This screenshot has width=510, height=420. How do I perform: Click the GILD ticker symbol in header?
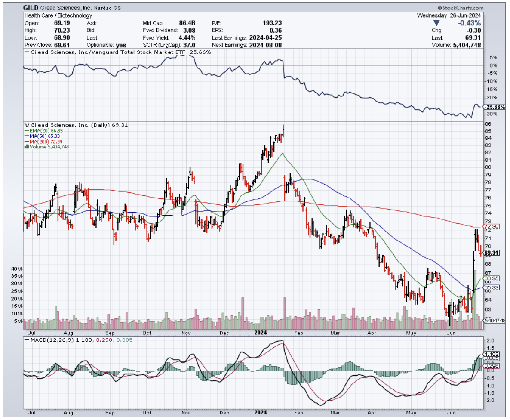31,8
